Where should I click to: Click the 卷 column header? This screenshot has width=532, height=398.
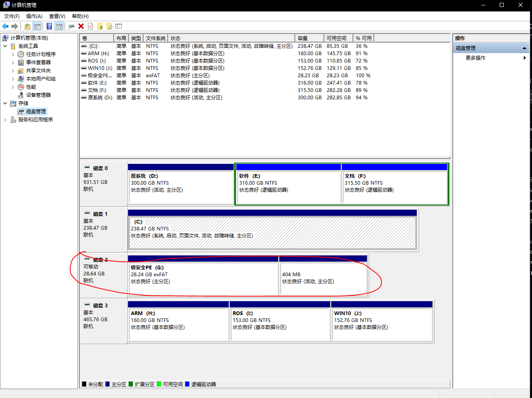(97, 38)
